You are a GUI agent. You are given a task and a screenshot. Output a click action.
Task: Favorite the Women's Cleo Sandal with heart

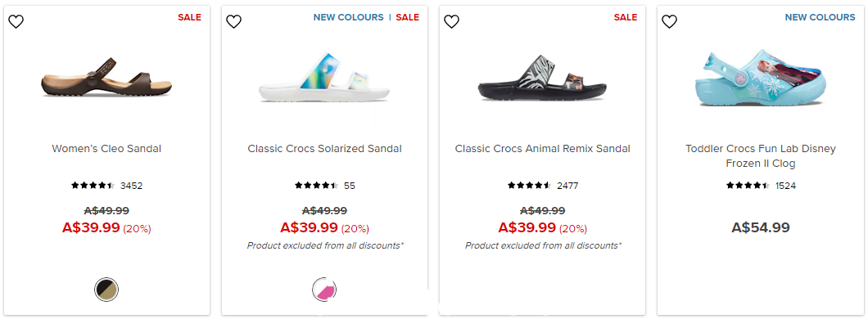[x=16, y=21]
